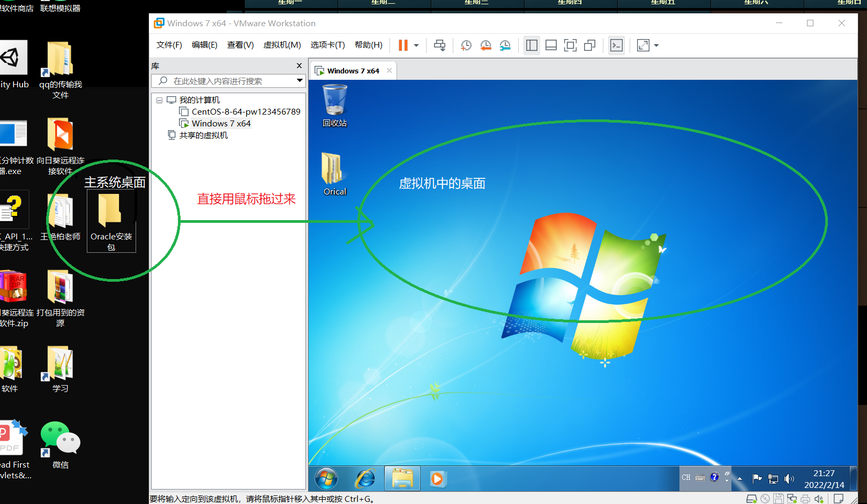Open the pause button dropdown arrow

coord(416,45)
